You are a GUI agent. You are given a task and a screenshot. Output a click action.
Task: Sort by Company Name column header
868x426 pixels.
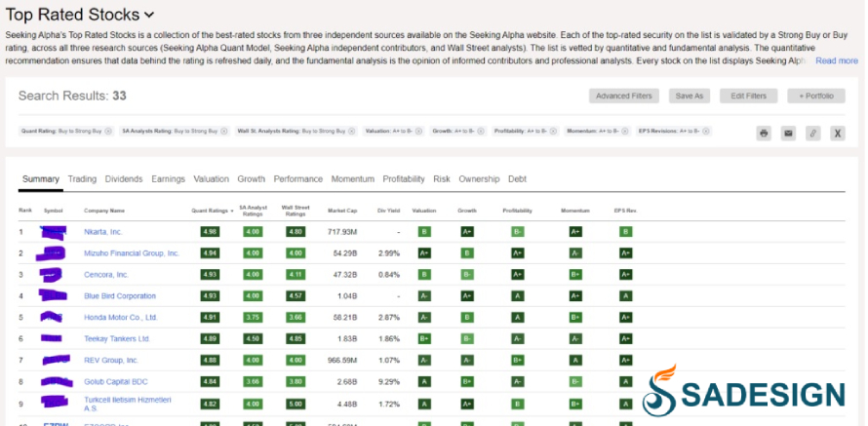point(104,211)
